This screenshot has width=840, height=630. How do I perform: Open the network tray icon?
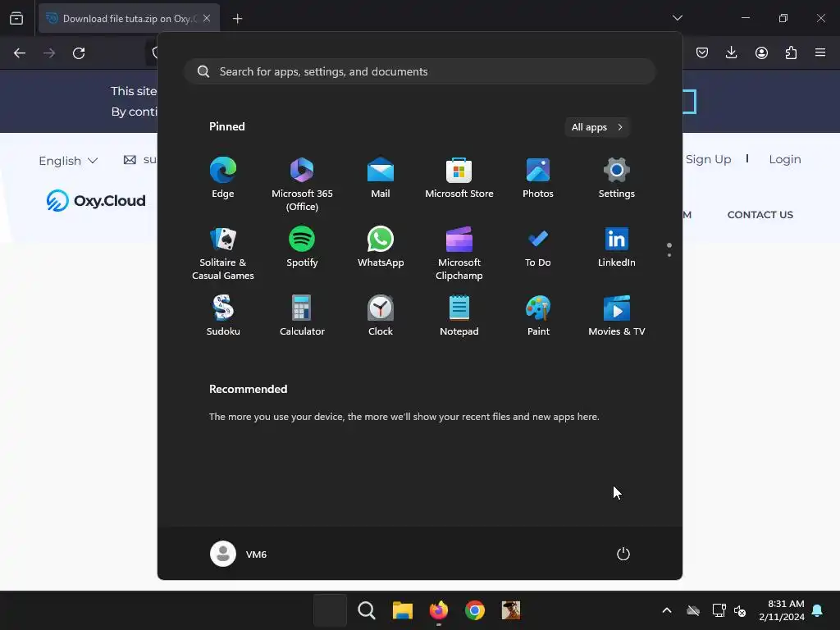(x=719, y=610)
